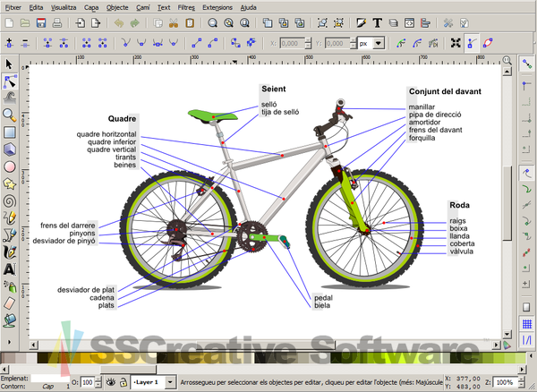Expand more tools with the toolbox arrow
This screenshot has height=392, width=537.
pyautogui.click(x=9, y=342)
